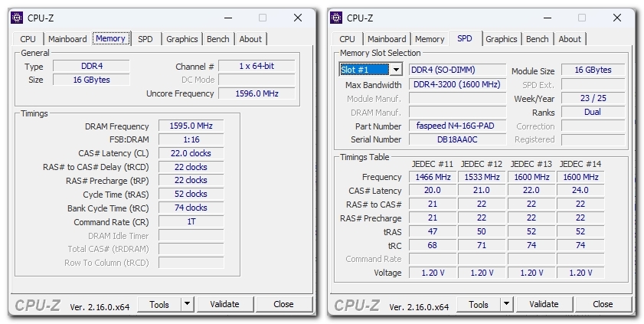Image resolution: width=644 pixels, height=324 pixels.
Task: Click Command Rate value 1T
Action: (191, 222)
